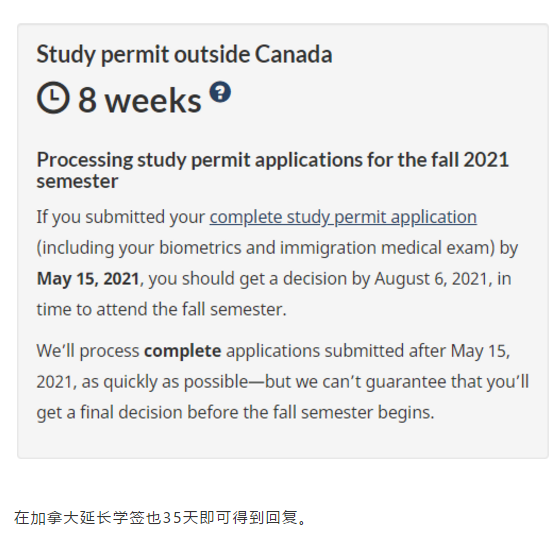
Task: Click the Processing study permit applications heading
Action: click(272, 170)
